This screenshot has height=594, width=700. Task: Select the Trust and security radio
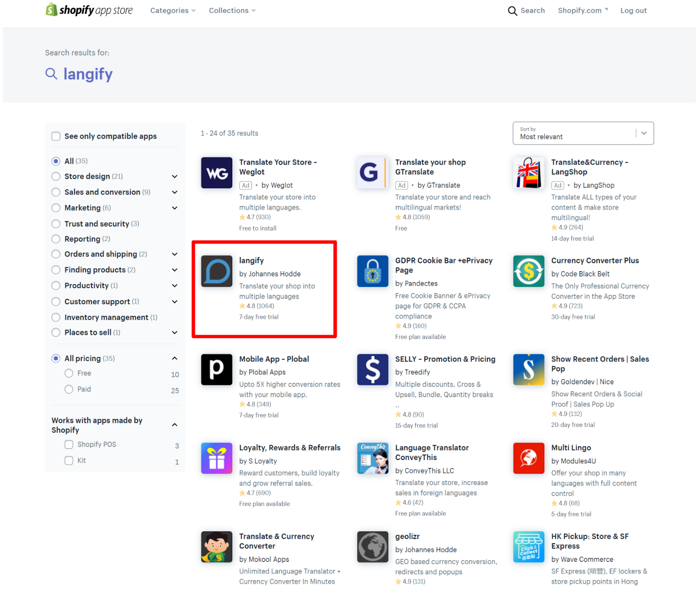coord(56,224)
